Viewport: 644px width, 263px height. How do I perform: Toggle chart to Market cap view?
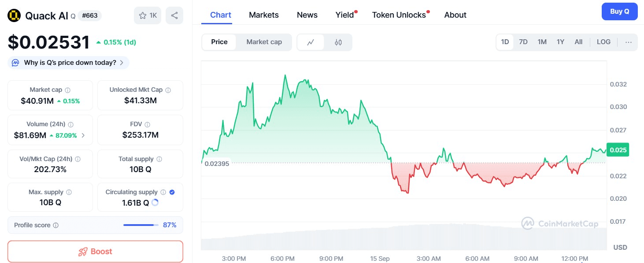pyautogui.click(x=264, y=42)
